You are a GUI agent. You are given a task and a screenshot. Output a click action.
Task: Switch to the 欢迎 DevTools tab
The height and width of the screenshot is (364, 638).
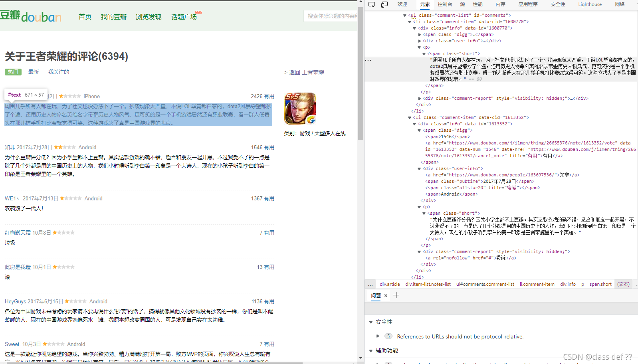click(402, 4)
